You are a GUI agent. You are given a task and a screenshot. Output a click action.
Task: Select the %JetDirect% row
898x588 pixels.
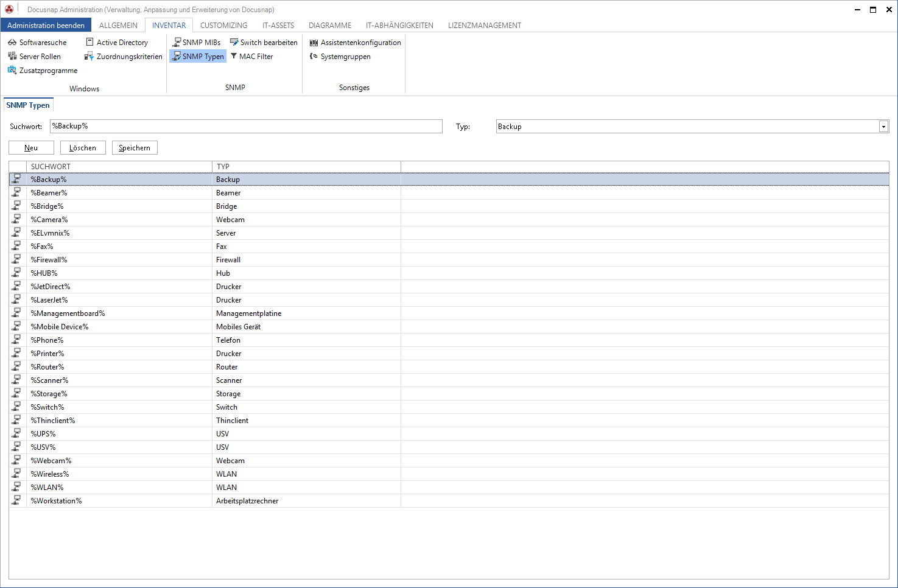(449, 287)
